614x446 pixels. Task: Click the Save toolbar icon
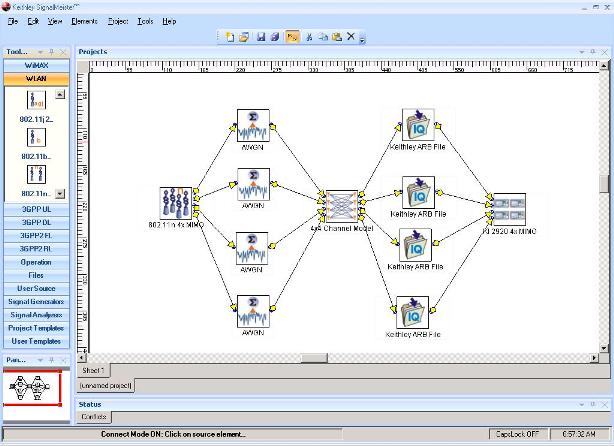click(260, 37)
